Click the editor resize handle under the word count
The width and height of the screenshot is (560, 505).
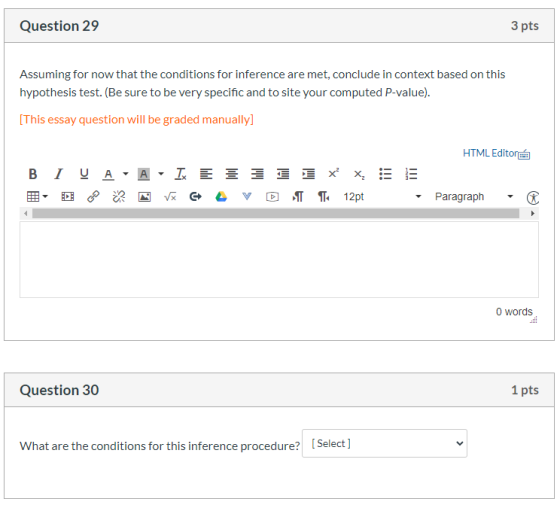[x=534, y=320]
